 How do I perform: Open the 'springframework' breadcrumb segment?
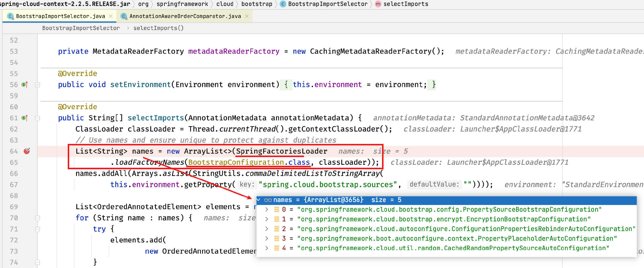(x=182, y=4)
